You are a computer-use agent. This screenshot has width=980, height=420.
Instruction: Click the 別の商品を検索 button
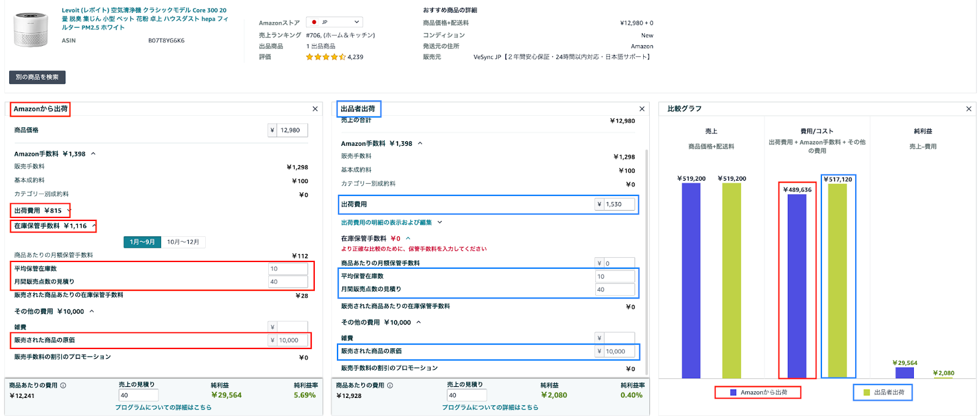pos(37,77)
